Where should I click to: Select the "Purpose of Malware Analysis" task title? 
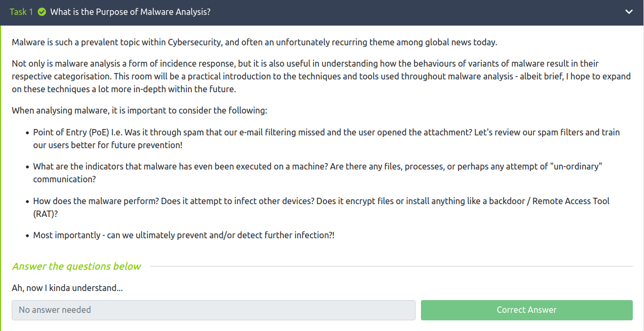(130, 12)
